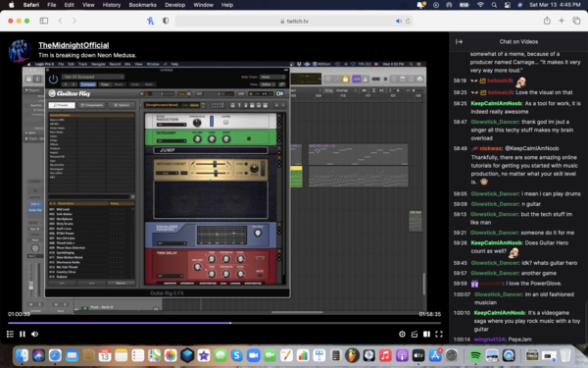Open the View menu
This screenshot has width=588, height=368.
tap(88, 5)
